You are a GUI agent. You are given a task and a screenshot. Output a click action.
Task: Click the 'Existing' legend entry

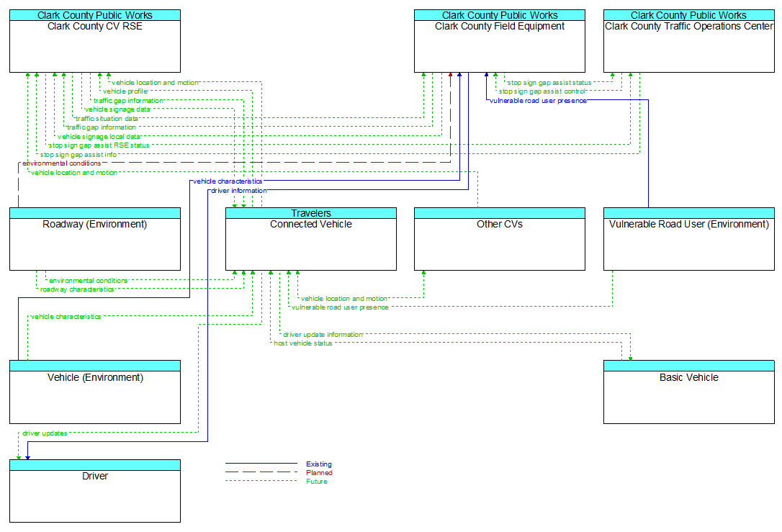click(319, 464)
